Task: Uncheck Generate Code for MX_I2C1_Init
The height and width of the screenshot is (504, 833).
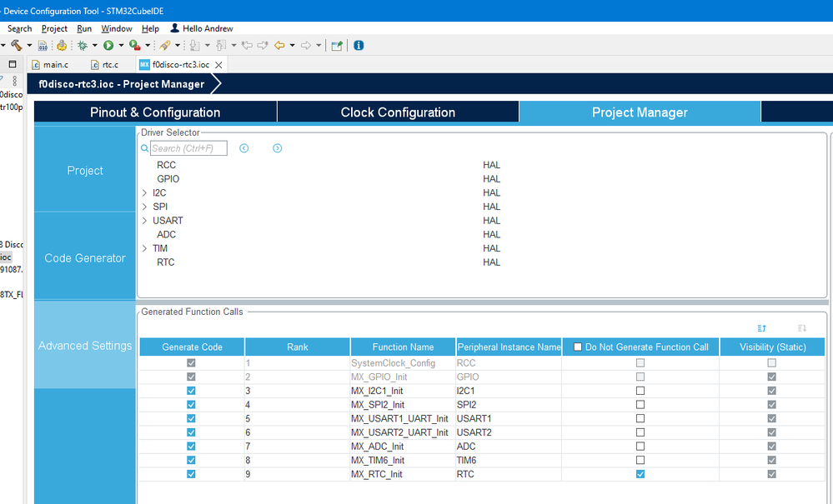Action: point(191,391)
